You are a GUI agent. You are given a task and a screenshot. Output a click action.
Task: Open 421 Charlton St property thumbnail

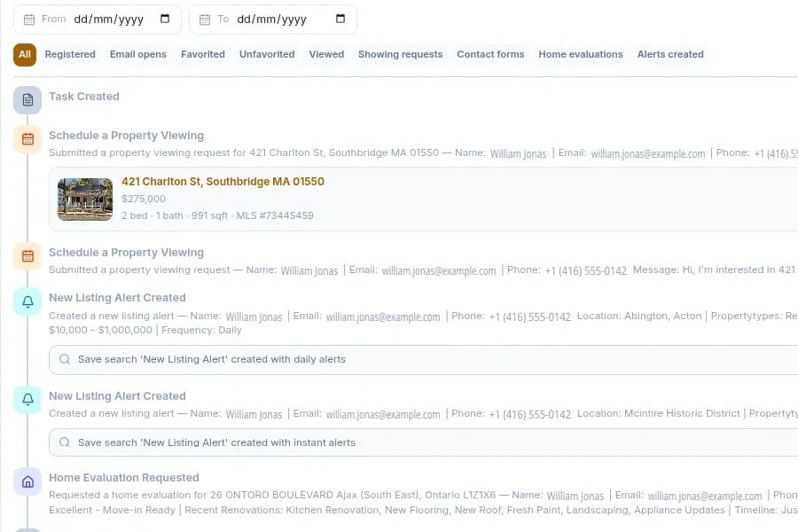click(85, 199)
